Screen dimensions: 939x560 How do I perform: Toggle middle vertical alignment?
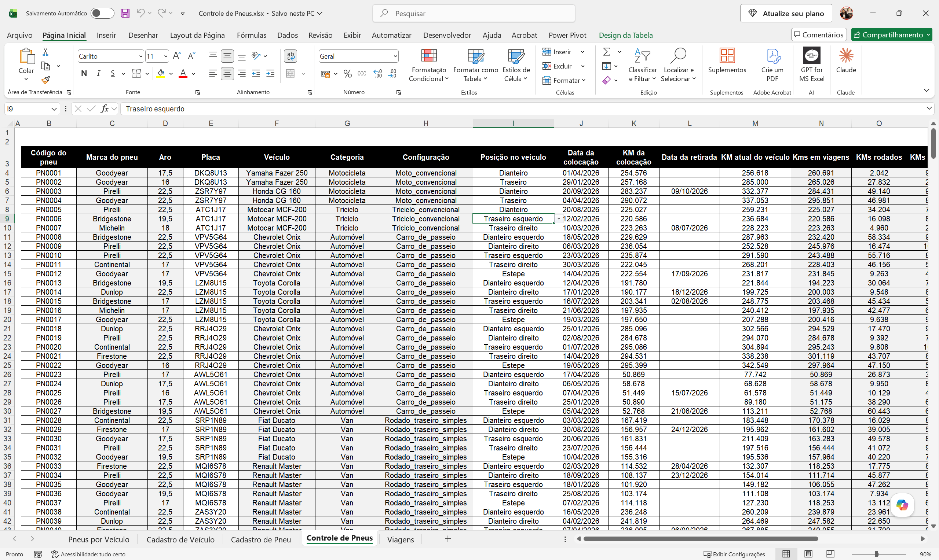(227, 56)
